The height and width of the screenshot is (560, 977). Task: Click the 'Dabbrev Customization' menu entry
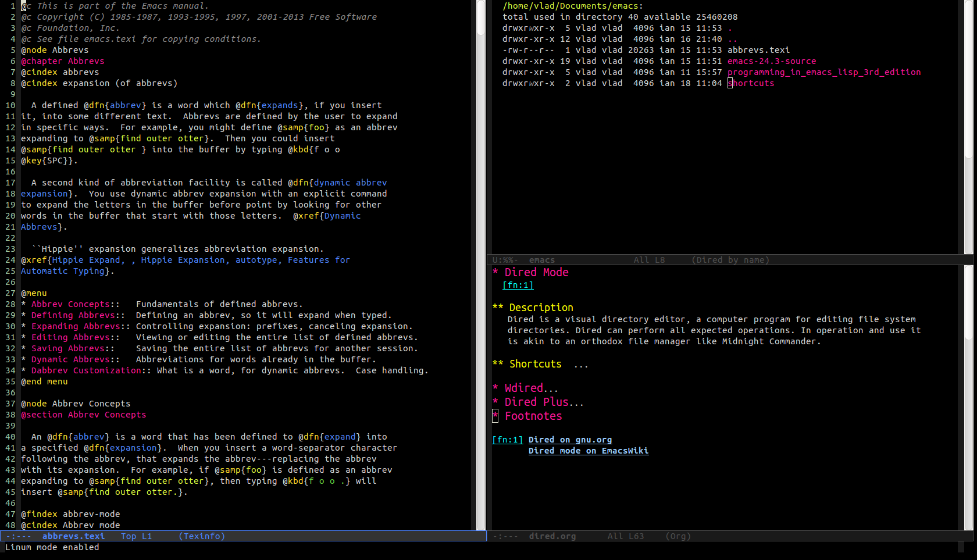point(86,370)
